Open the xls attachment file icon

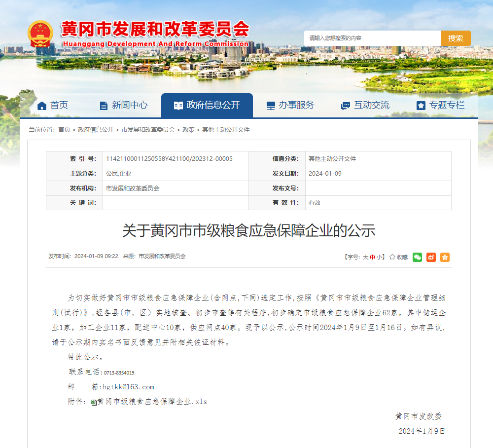click(x=92, y=402)
